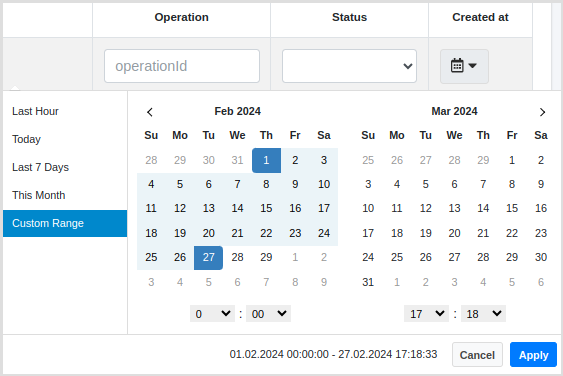Open the end minute dropdown showing 18
Image resolution: width=563 pixels, height=376 pixels.
coord(483,314)
